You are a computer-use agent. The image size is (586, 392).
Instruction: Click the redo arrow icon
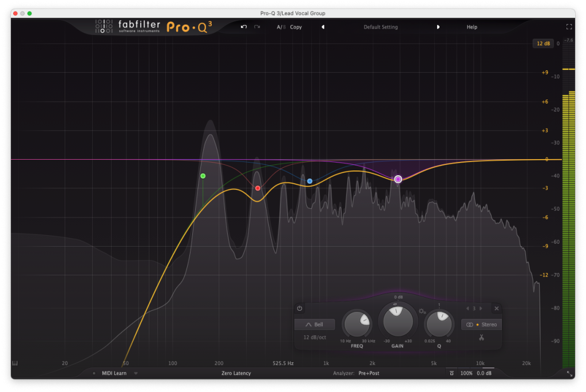pyautogui.click(x=257, y=27)
